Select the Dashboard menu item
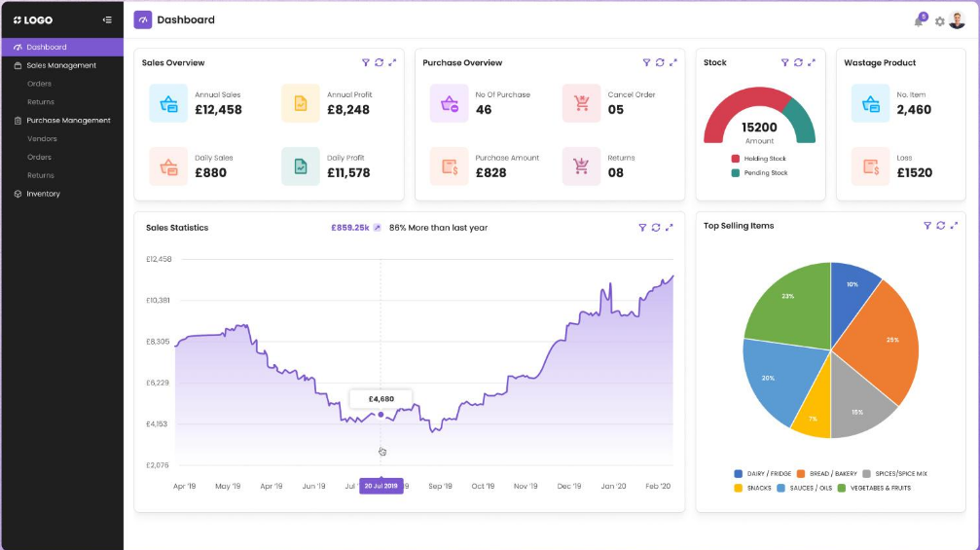980x550 pixels. click(x=46, y=47)
